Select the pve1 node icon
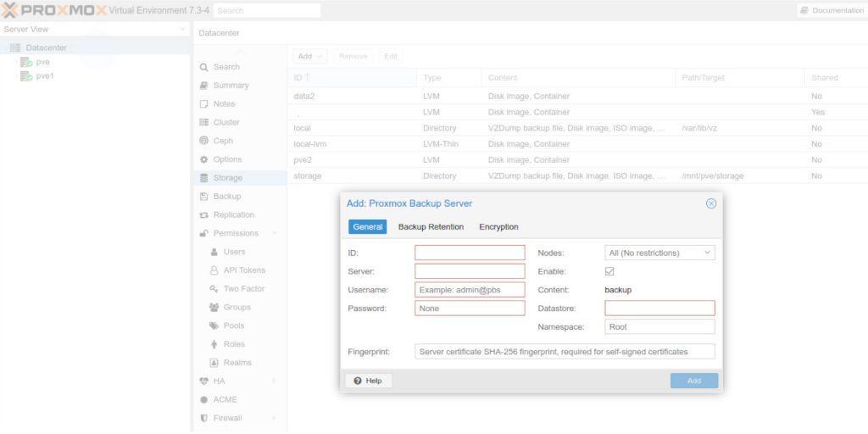868x434 pixels. 26,76
